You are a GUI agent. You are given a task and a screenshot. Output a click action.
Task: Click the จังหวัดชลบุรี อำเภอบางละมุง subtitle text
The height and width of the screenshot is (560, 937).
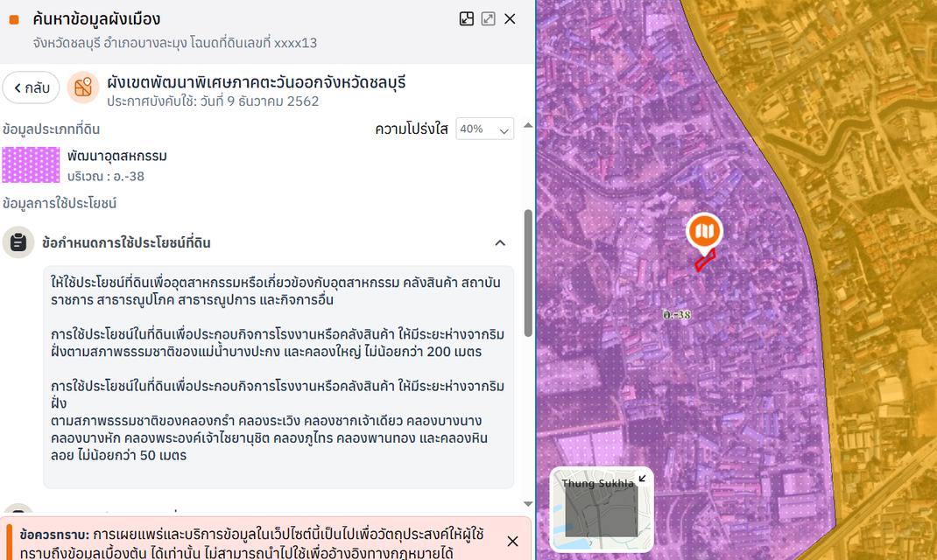tap(175, 43)
